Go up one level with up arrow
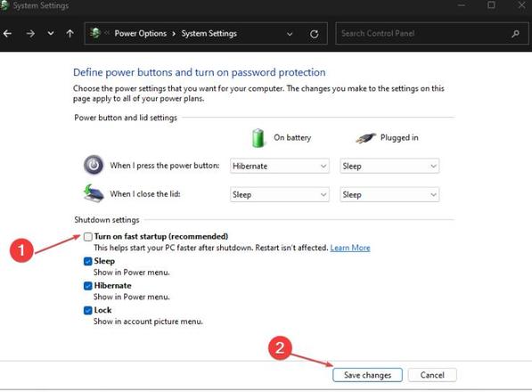The width and height of the screenshot is (532, 392). [x=70, y=33]
